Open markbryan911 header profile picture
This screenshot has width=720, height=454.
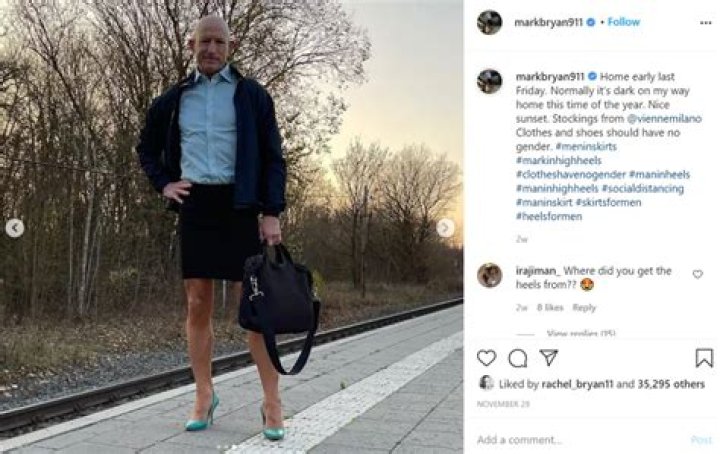489,22
